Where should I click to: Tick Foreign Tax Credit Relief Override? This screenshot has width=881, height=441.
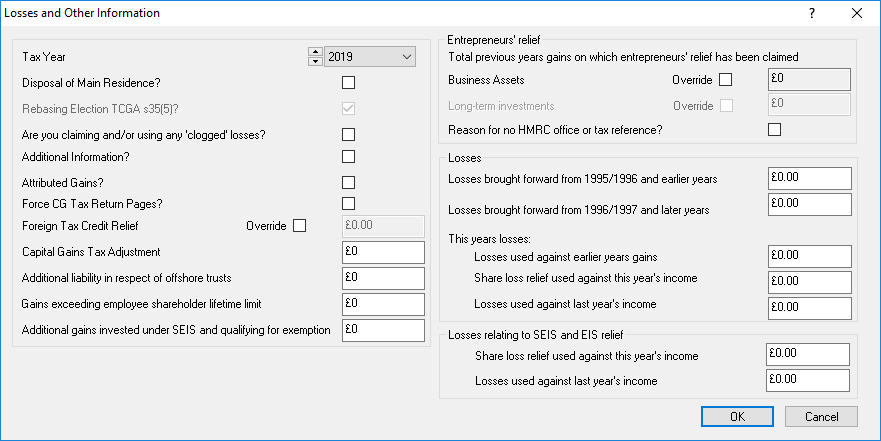(x=300, y=225)
